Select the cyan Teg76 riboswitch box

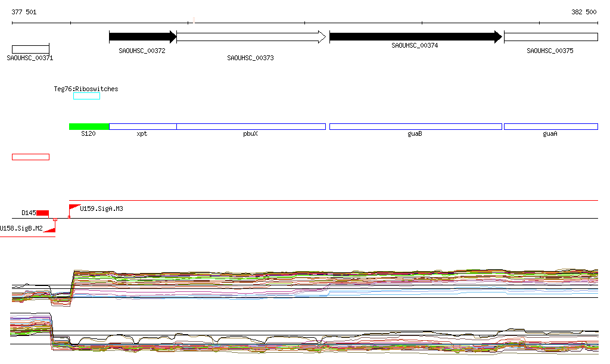pos(86,96)
